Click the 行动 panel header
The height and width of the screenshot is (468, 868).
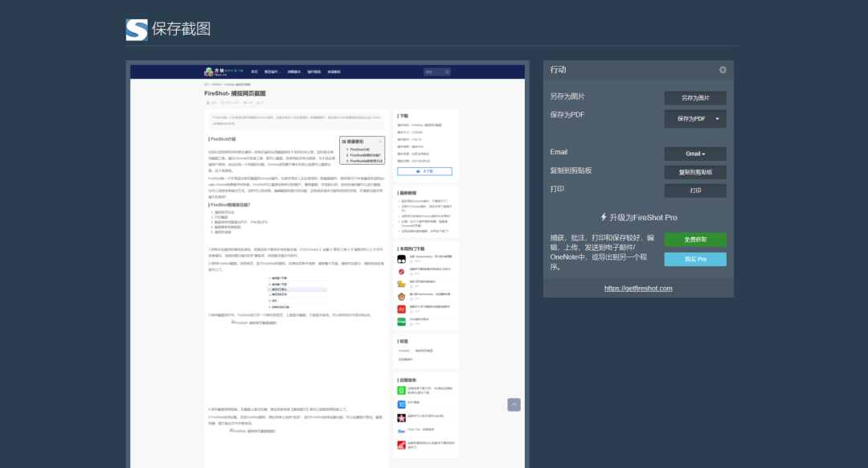(638, 70)
